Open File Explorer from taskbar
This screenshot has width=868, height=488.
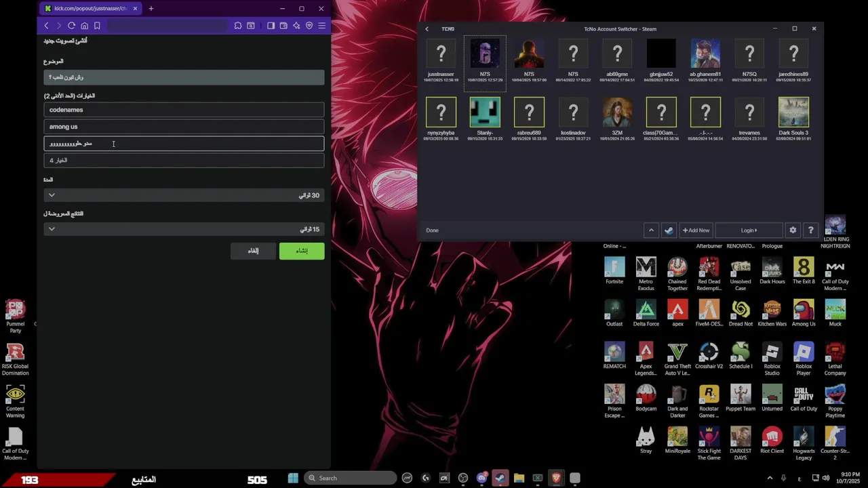(x=519, y=478)
